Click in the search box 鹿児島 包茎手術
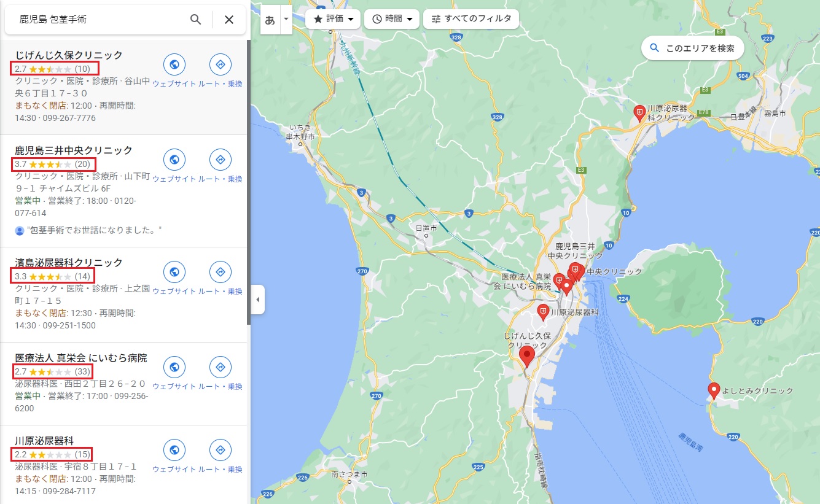The image size is (820, 504). point(98,20)
